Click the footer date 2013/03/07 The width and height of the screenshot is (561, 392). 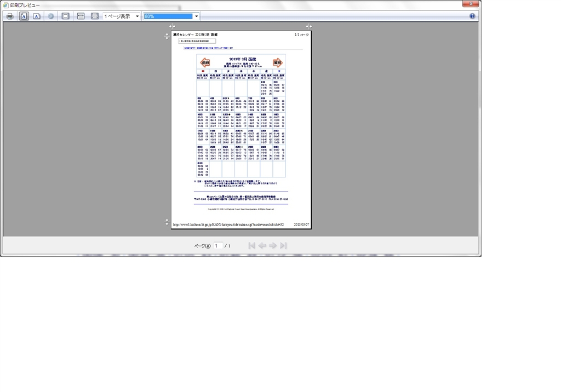click(302, 224)
